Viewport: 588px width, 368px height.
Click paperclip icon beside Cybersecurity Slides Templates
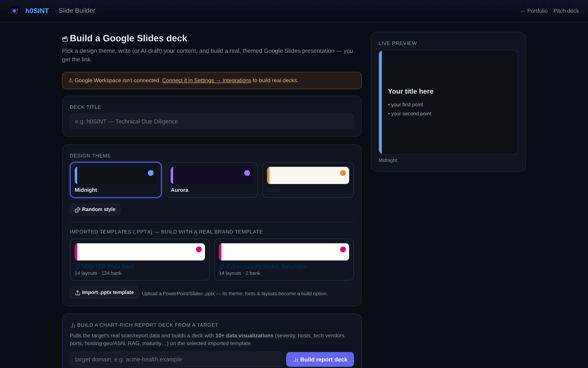222,267
